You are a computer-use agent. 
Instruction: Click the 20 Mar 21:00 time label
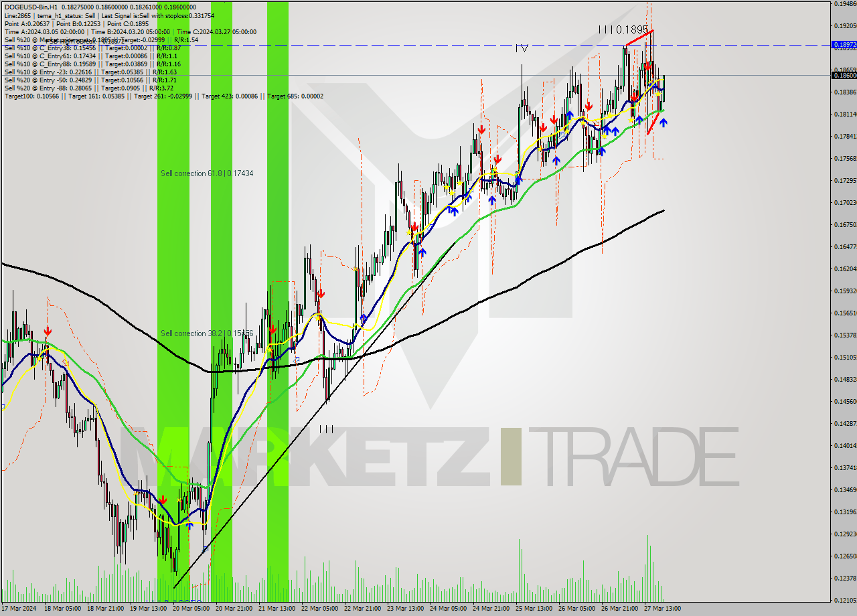point(234,609)
